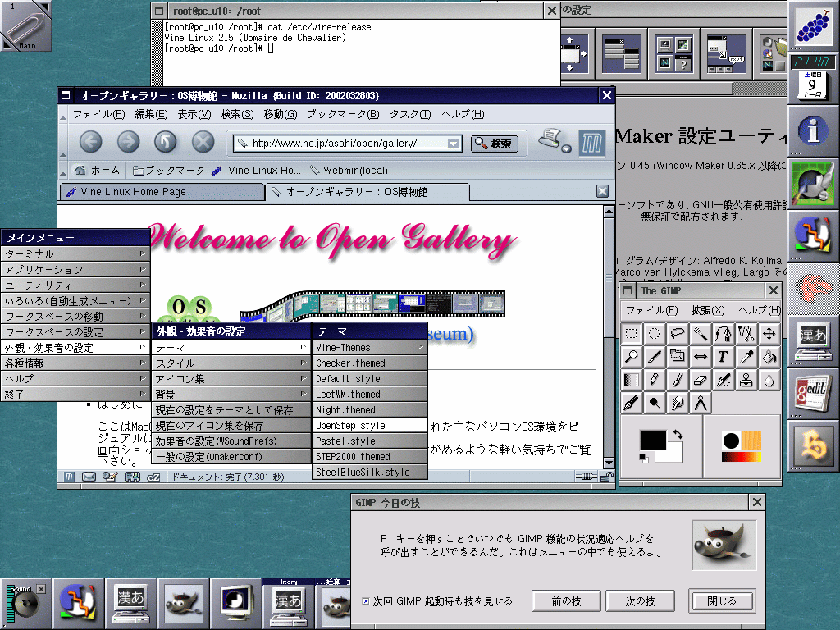Screen dimensions: 840x630
Task: Open the 拡張(X) menu in GIMP
Action: tap(708, 310)
